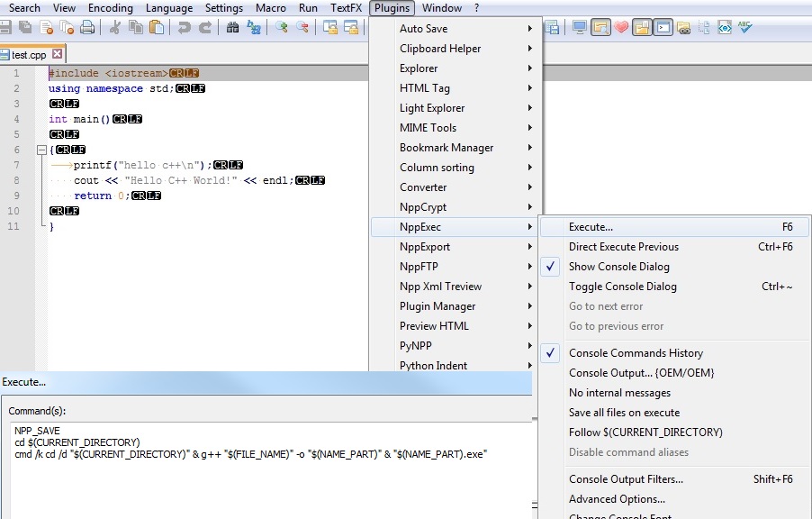Click the Copy toolbar icon
Image resolution: width=812 pixels, height=519 pixels.
tap(136, 27)
